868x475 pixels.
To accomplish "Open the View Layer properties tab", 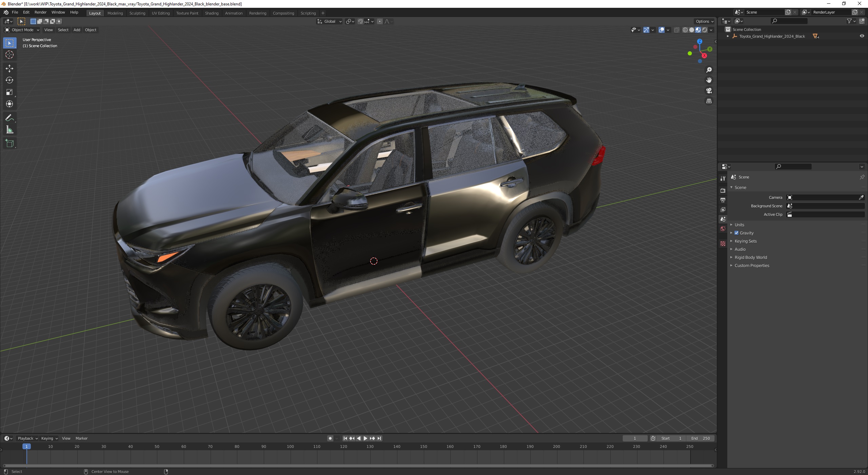I will 723,210.
